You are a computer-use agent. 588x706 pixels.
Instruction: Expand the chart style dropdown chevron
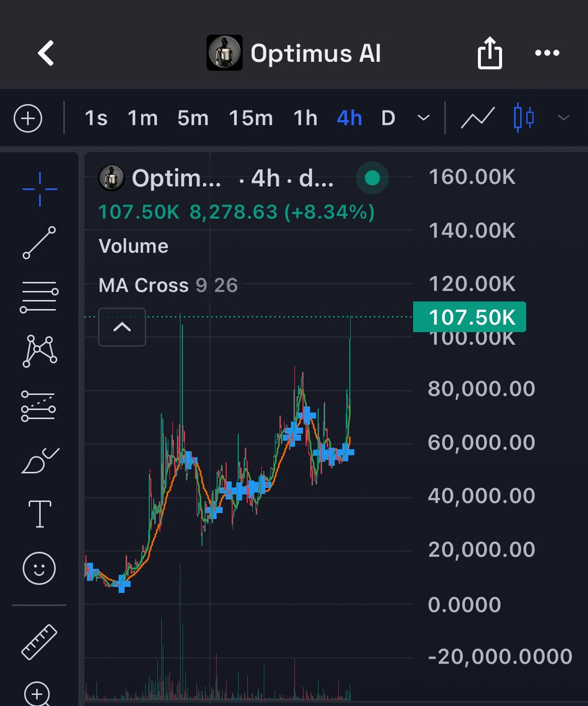click(x=563, y=118)
